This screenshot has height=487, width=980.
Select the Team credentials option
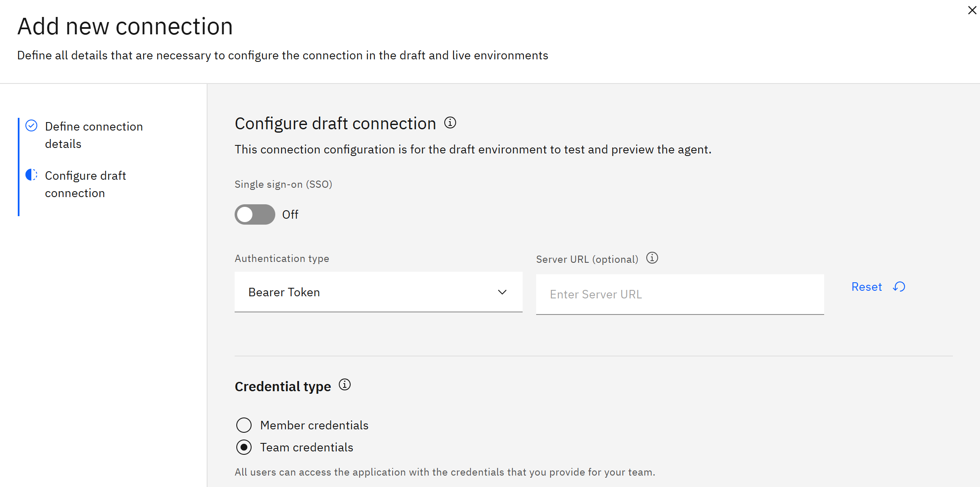[244, 447]
